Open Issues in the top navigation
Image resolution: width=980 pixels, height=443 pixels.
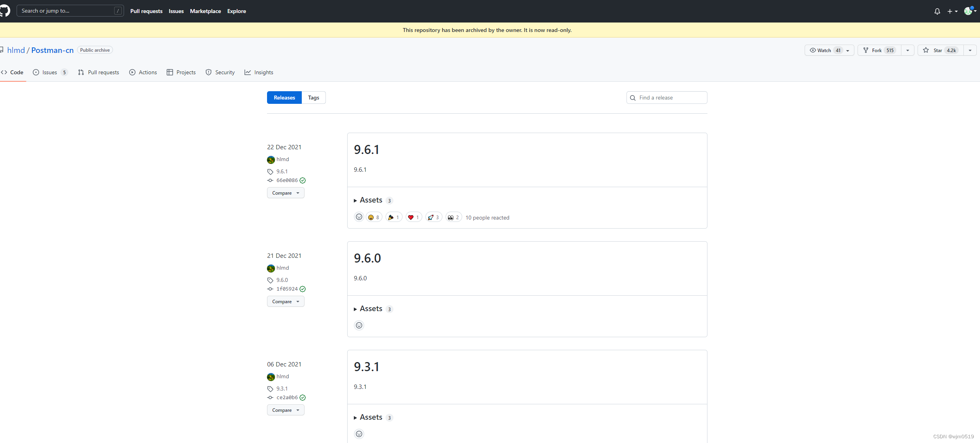point(176,11)
